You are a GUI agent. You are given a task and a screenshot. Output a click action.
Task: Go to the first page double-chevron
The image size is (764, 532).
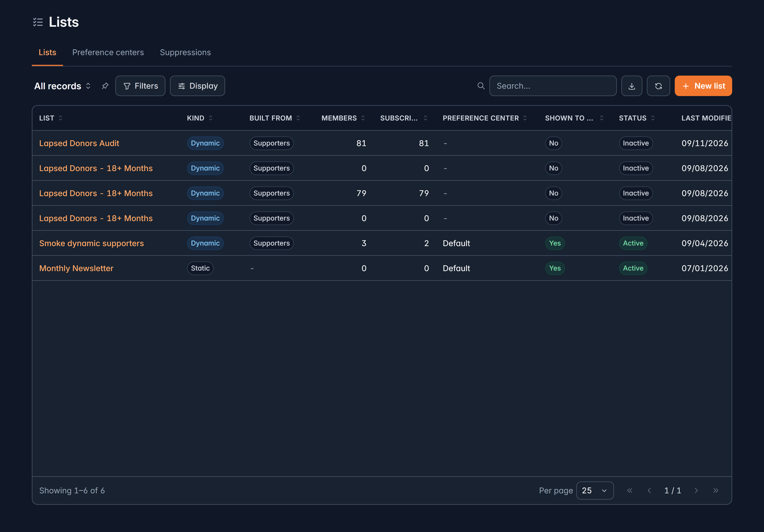point(630,490)
